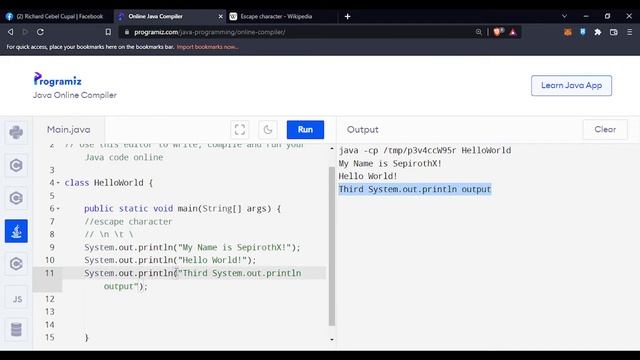The width and height of the screenshot is (640, 360).
Task: Click the editor vertical scrollbar thumb
Action: (x=332, y=246)
